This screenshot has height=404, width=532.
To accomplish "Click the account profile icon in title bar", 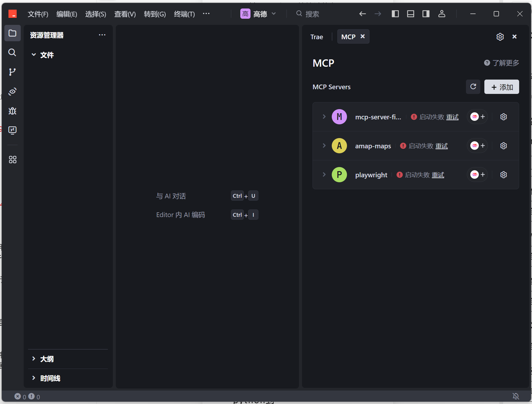I will pos(442,14).
